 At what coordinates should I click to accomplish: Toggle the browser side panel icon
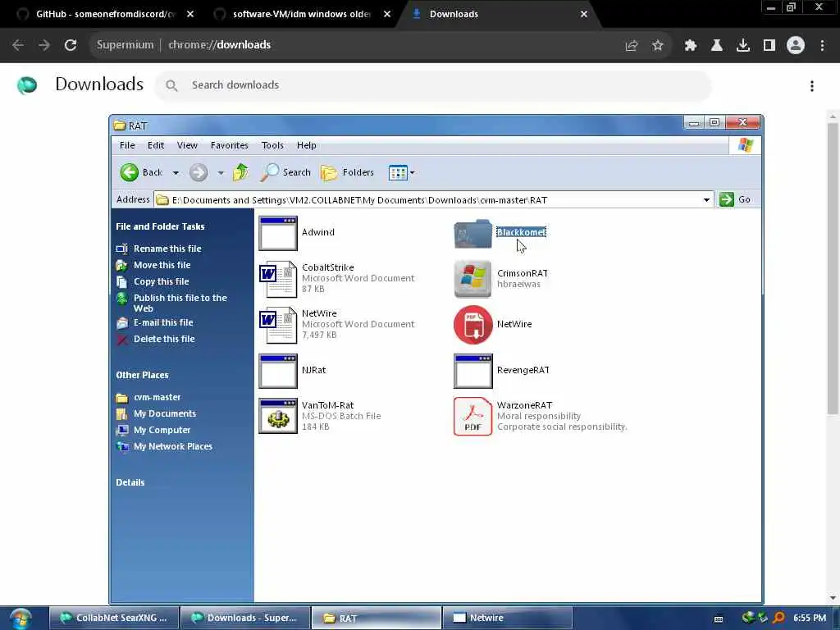click(769, 46)
